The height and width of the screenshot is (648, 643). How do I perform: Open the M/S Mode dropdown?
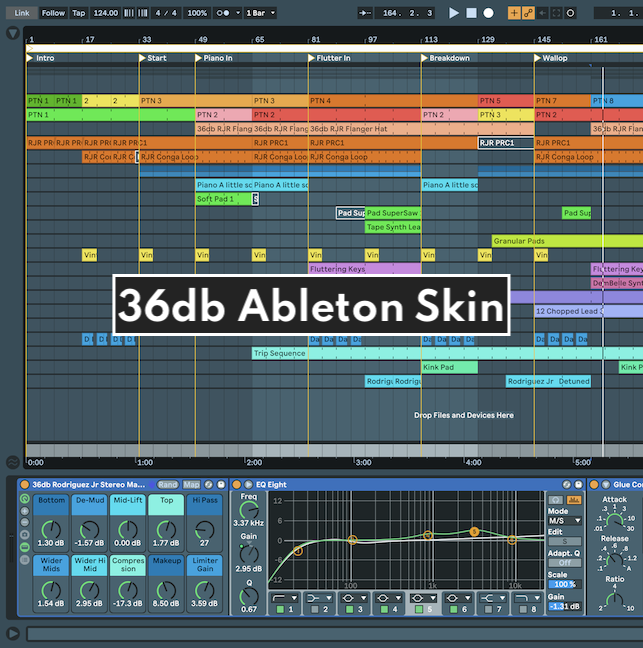564,521
